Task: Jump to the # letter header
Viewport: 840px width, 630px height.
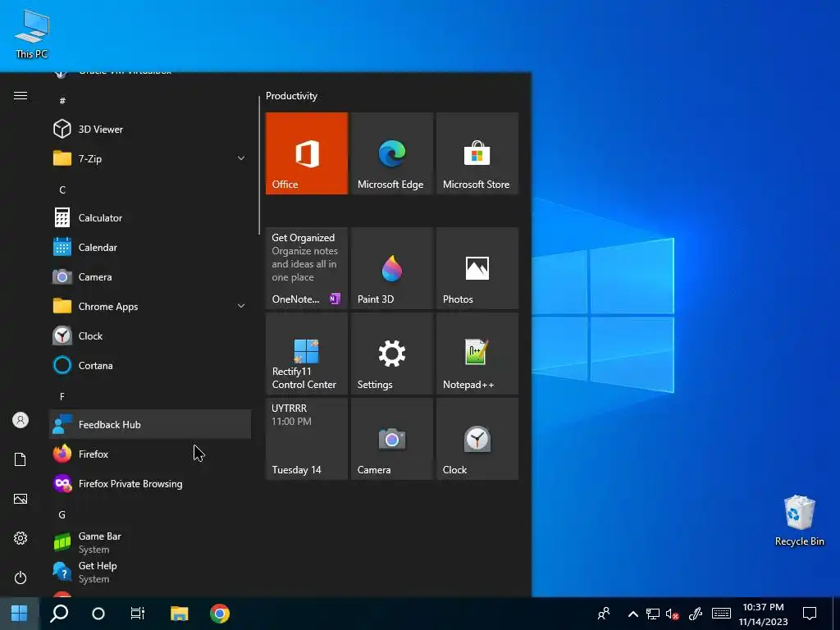Action: click(x=62, y=101)
